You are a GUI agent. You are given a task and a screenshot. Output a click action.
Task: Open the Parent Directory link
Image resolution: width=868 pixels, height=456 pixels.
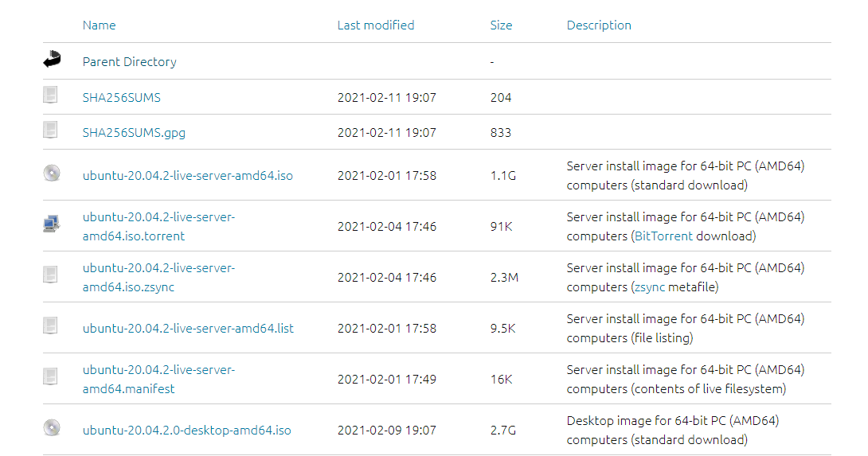[x=130, y=61]
